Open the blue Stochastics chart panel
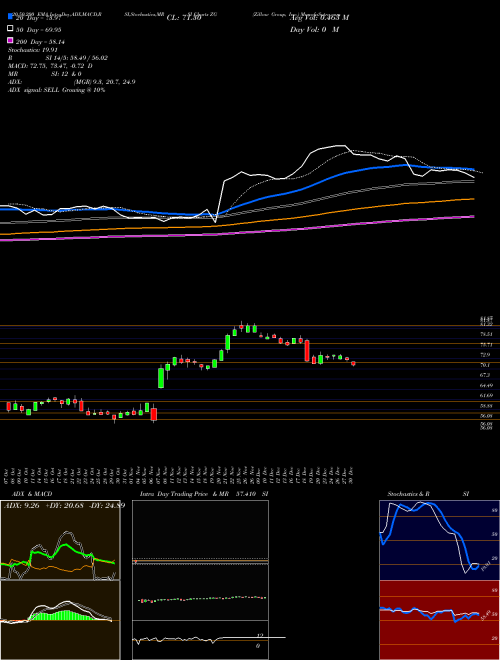 tap(439, 540)
